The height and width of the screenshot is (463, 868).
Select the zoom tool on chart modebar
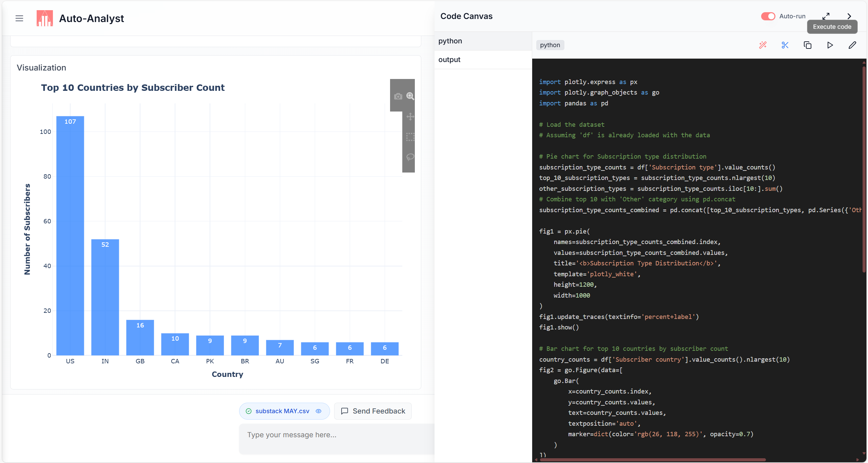point(410,96)
